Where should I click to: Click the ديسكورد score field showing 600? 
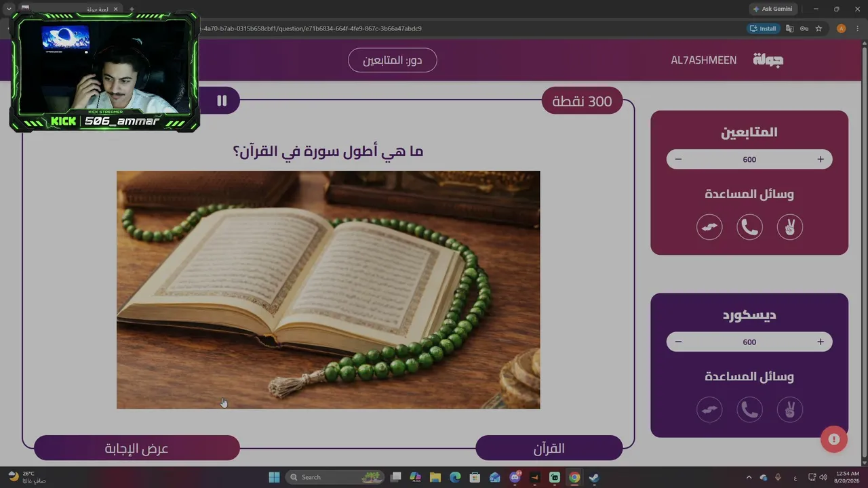coord(749,342)
